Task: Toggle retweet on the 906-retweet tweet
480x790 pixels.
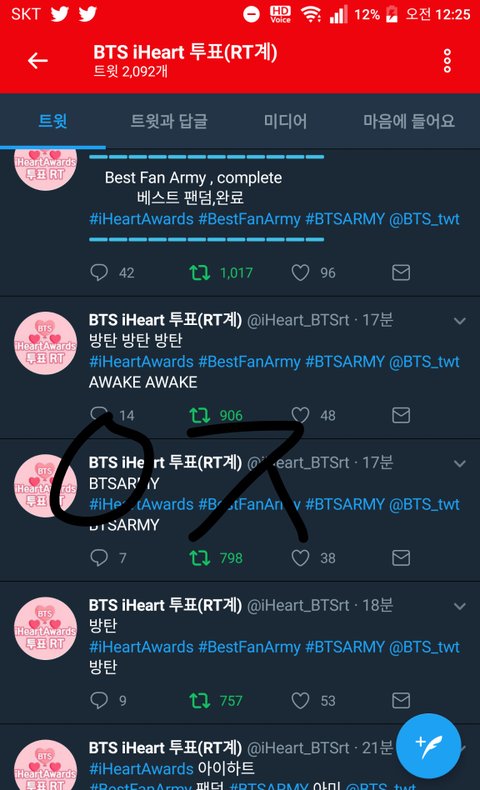Action: 199,415
